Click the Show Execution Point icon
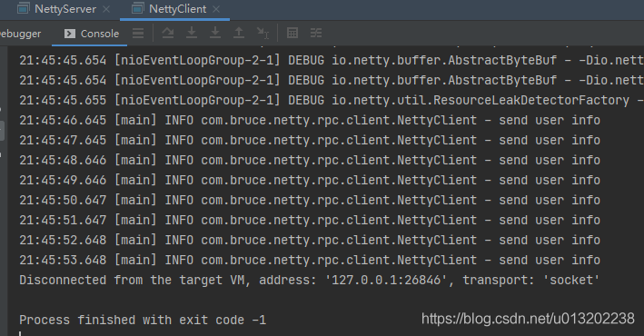The height and width of the screenshot is (336, 644). [x=138, y=34]
